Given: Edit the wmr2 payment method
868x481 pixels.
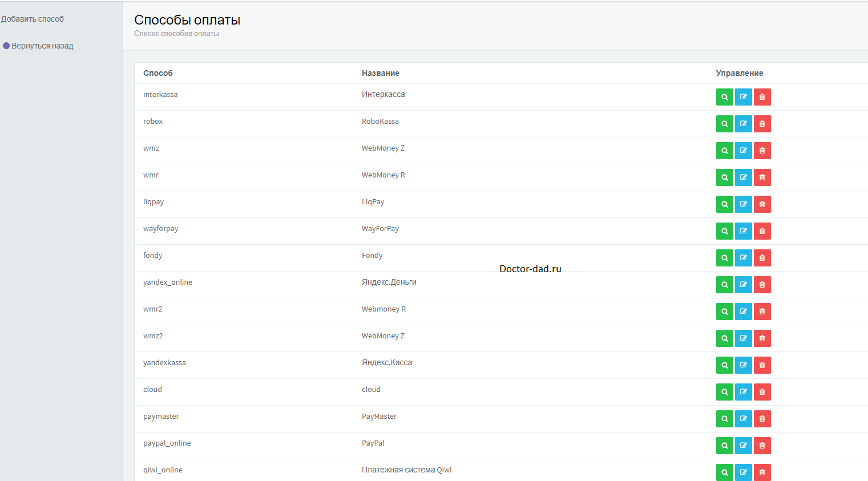Looking at the screenshot, I should tap(744, 312).
